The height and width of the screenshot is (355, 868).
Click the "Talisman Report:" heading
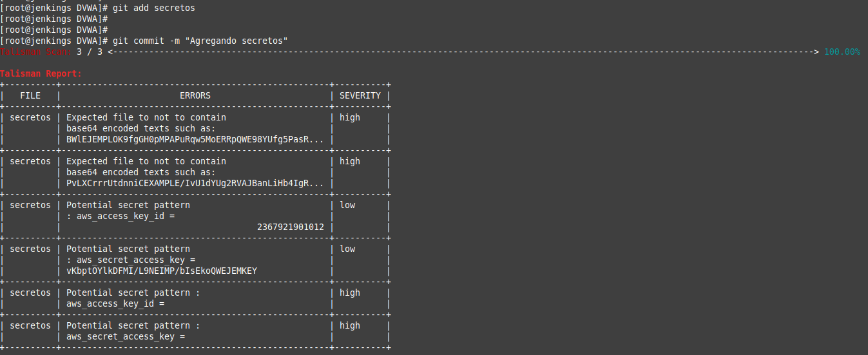pos(41,73)
